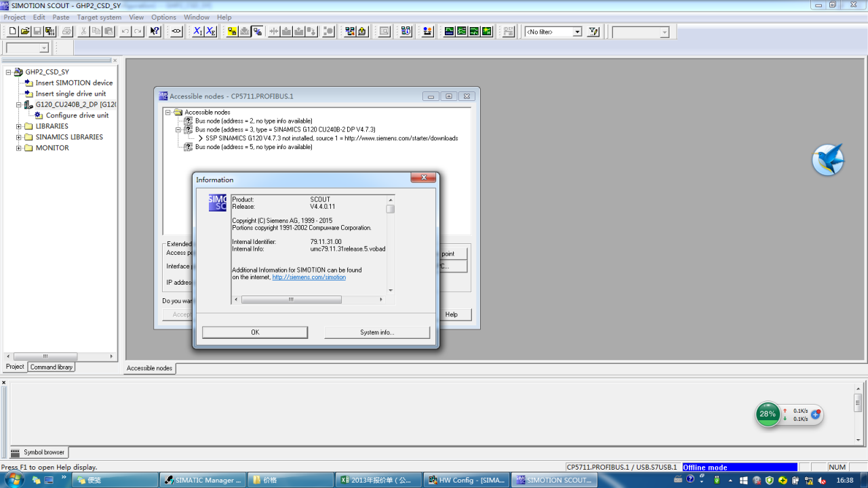
Task: Select Insert single drive unit tree item
Action: coord(71,94)
